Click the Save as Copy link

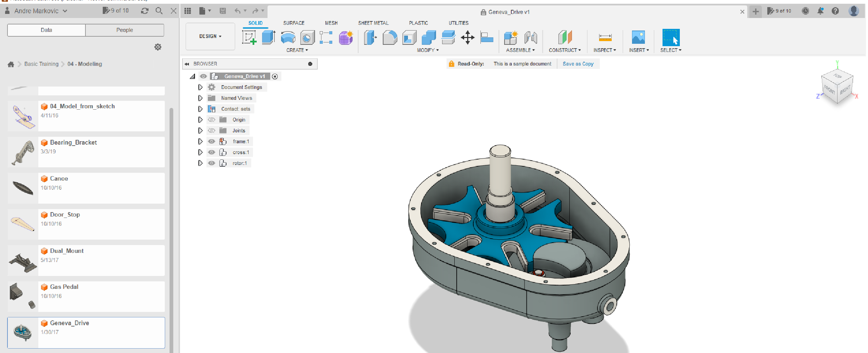point(578,64)
